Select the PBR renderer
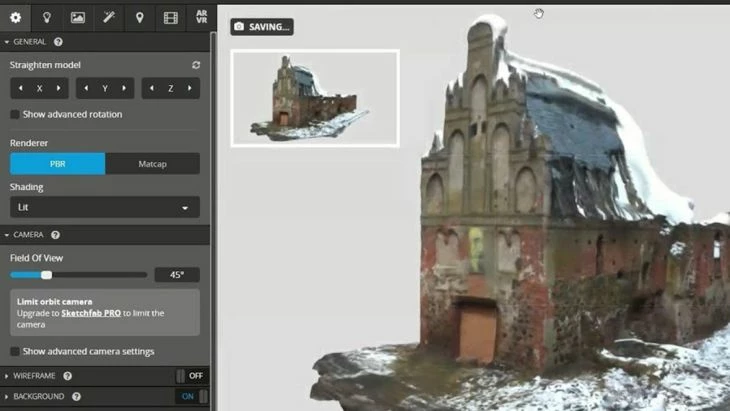730x411 pixels. coord(58,164)
